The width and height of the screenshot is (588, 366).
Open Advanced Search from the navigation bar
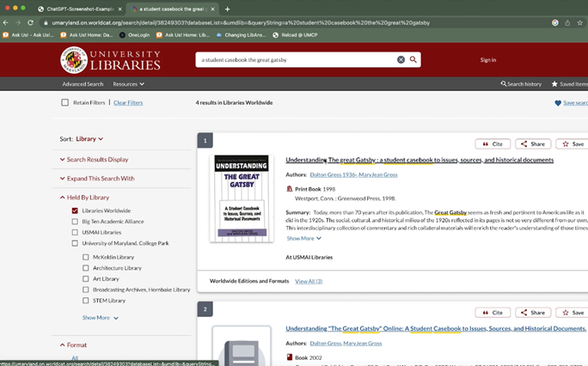tap(83, 84)
